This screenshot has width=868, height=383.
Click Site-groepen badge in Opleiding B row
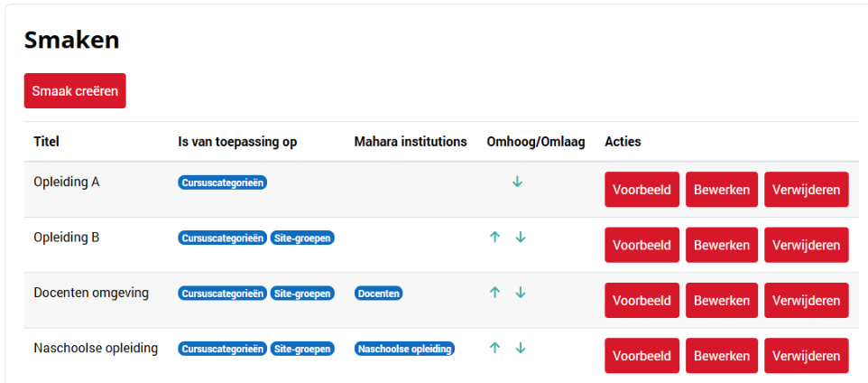302,238
